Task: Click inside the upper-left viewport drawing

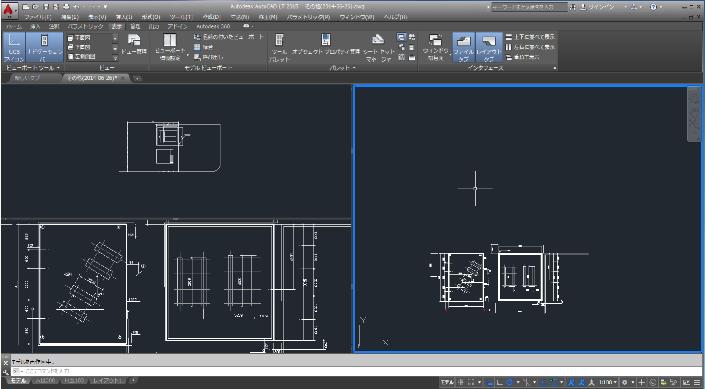Action: (x=175, y=152)
